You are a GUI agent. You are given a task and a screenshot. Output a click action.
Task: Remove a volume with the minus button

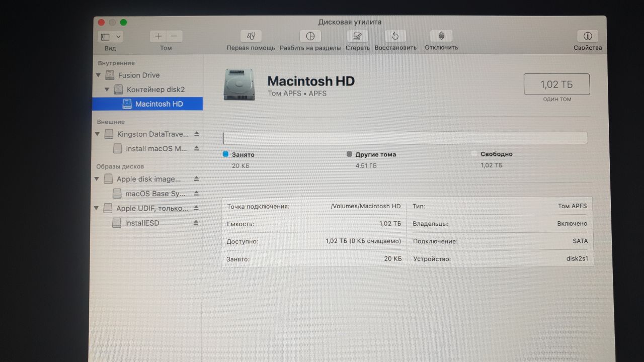pyautogui.click(x=175, y=36)
